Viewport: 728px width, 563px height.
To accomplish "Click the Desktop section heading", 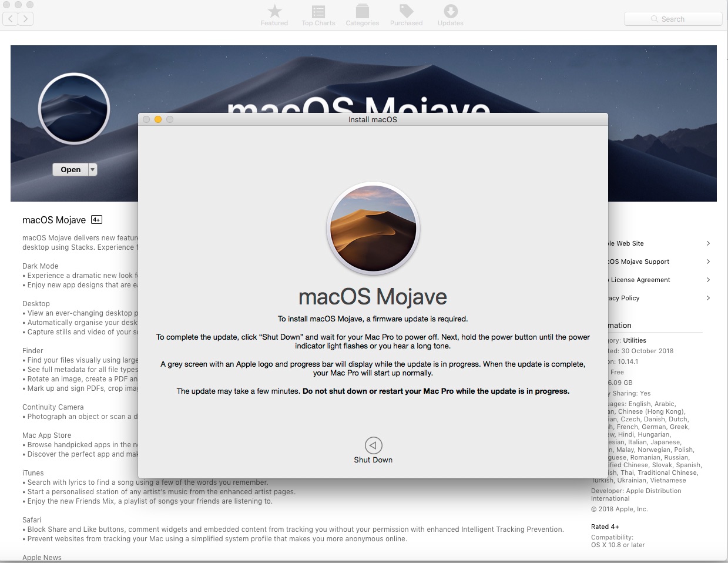I will pyautogui.click(x=36, y=304).
